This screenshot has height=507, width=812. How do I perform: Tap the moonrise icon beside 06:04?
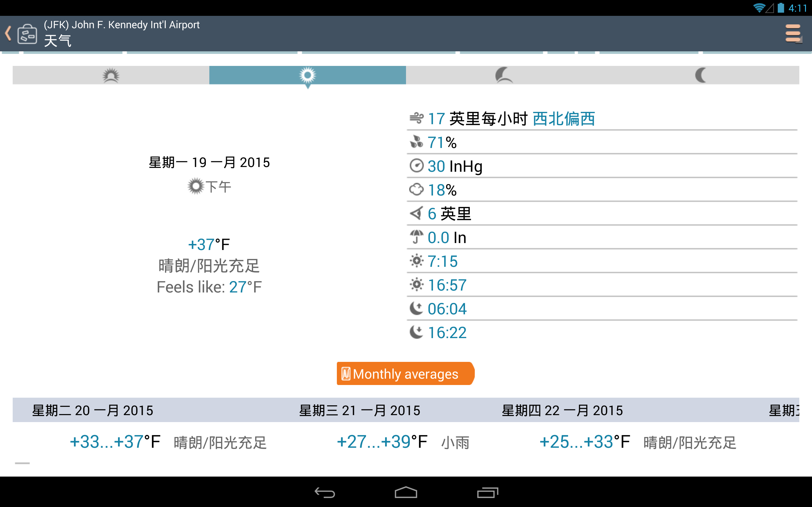click(416, 309)
